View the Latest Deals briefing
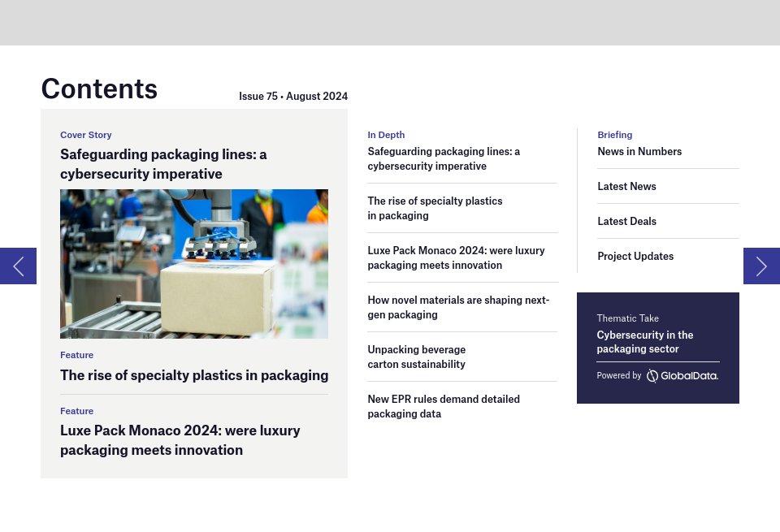780x532 pixels. tap(626, 221)
